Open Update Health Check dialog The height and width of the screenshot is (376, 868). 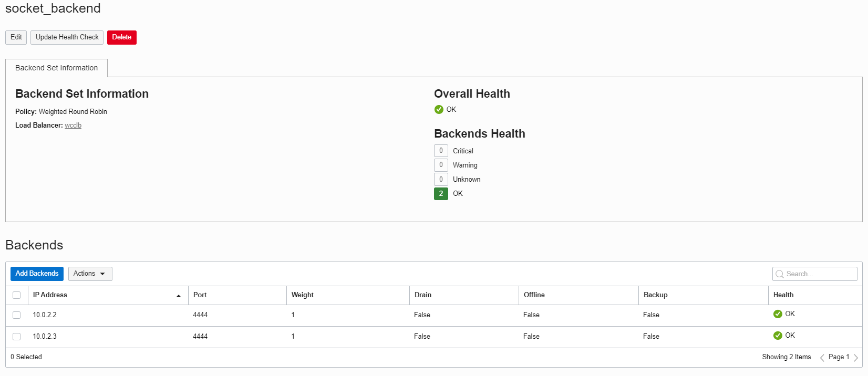[x=67, y=37]
